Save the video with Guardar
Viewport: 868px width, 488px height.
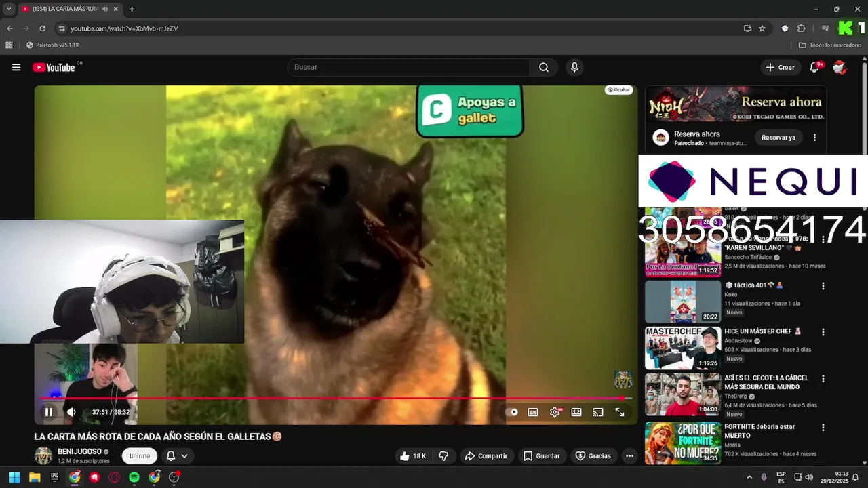tap(541, 456)
